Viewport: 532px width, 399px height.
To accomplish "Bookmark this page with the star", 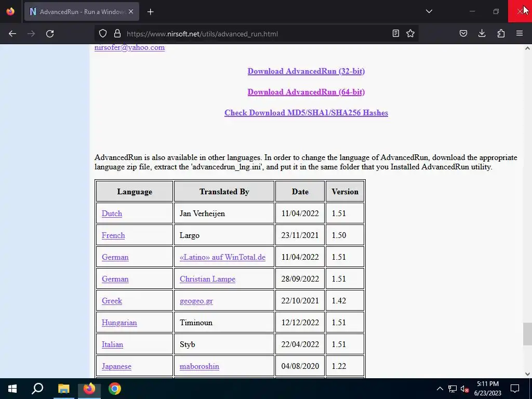I will 410,33.
